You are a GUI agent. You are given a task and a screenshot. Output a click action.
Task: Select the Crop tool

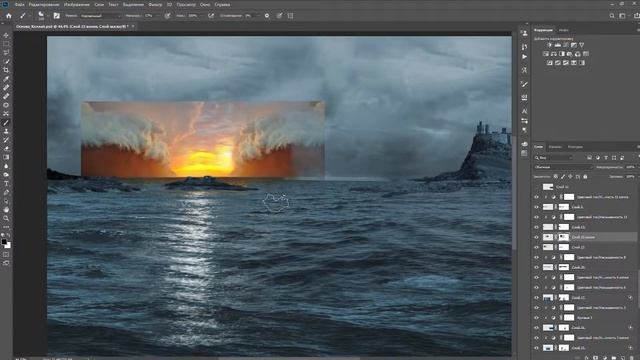pyautogui.click(x=6, y=70)
